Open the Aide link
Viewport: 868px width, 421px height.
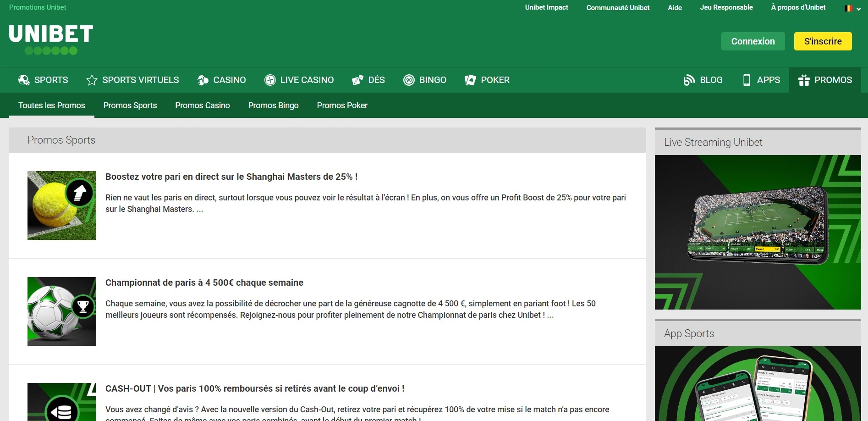(675, 8)
